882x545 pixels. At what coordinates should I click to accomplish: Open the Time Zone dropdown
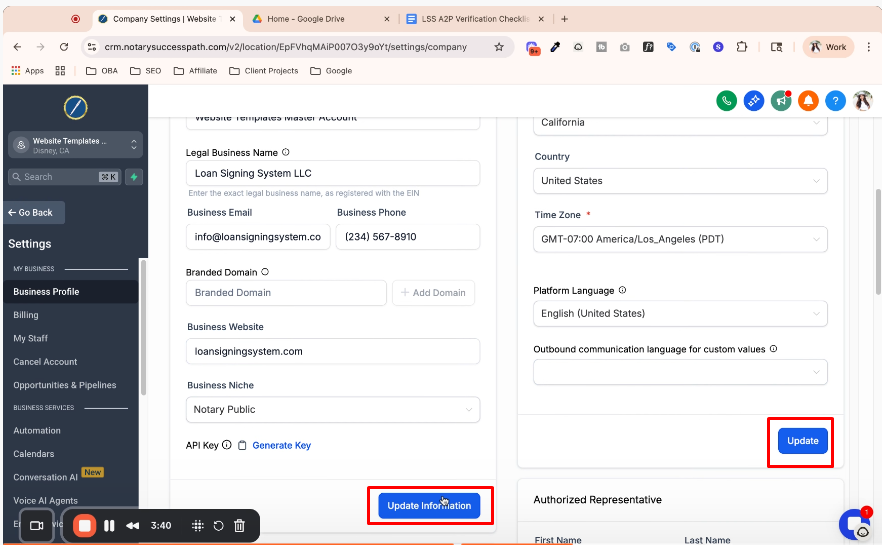680,239
